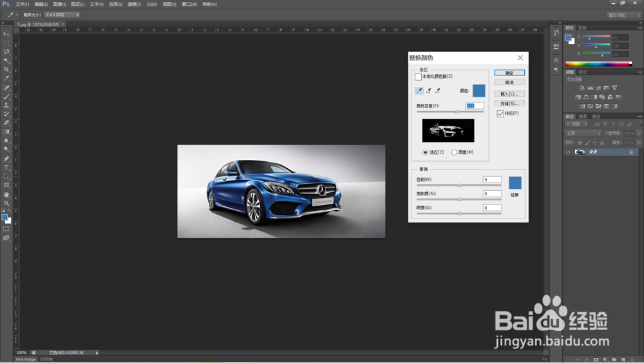644x363 pixels.
Task: Click the selection Color swatch in dialog
Action: point(479,90)
